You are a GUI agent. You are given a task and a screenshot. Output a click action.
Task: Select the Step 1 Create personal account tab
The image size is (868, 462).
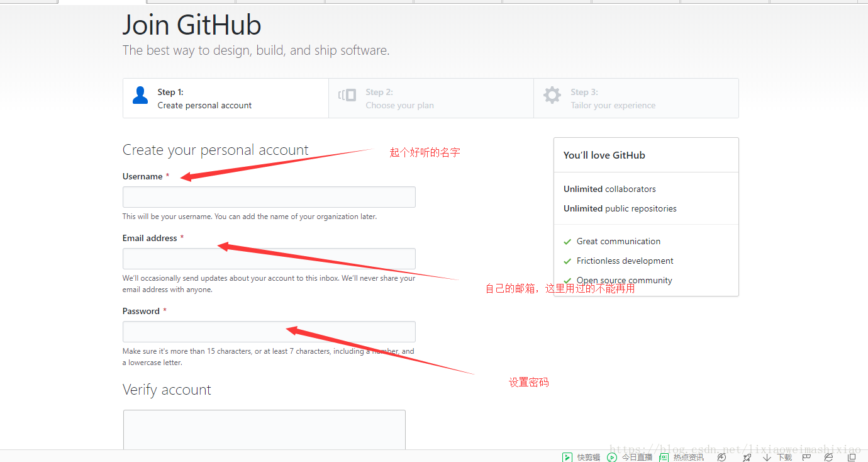226,98
